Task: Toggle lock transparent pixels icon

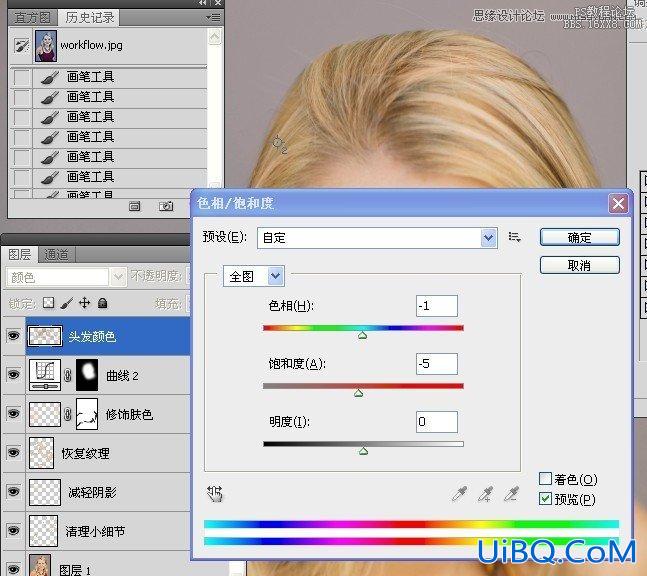Action: coord(48,303)
